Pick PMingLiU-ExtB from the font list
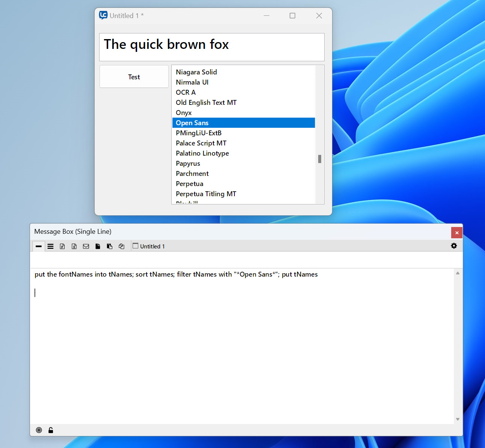The image size is (485, 448). point(243,133)
